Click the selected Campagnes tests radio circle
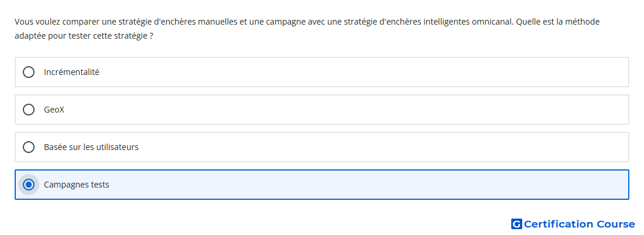This screenshot has height=235, width=644. coord(28,185)
